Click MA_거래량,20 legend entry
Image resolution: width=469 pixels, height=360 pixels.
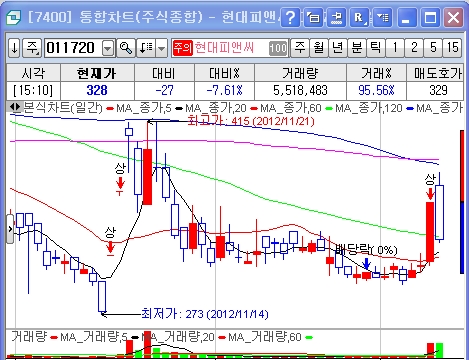(173, 337)
